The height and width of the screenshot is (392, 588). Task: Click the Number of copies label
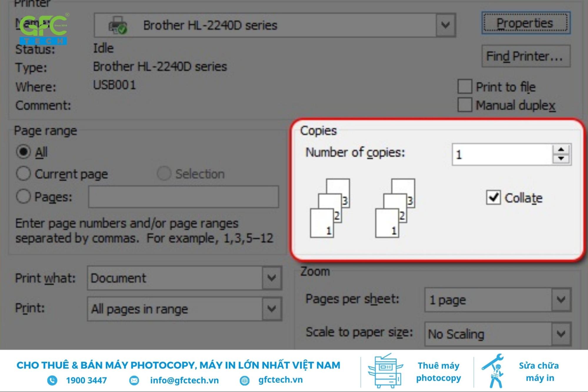pyautogui.click(x=355, y=152)
